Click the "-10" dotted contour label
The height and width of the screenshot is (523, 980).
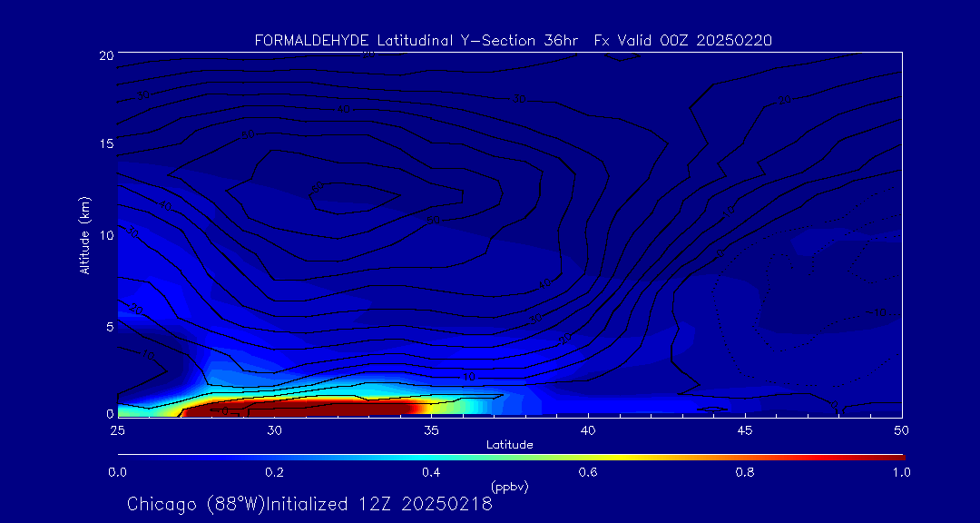877,312
